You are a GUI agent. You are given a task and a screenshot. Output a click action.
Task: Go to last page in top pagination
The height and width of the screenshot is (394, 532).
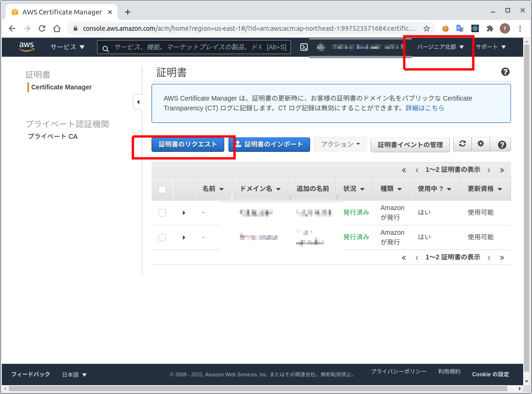502,170
